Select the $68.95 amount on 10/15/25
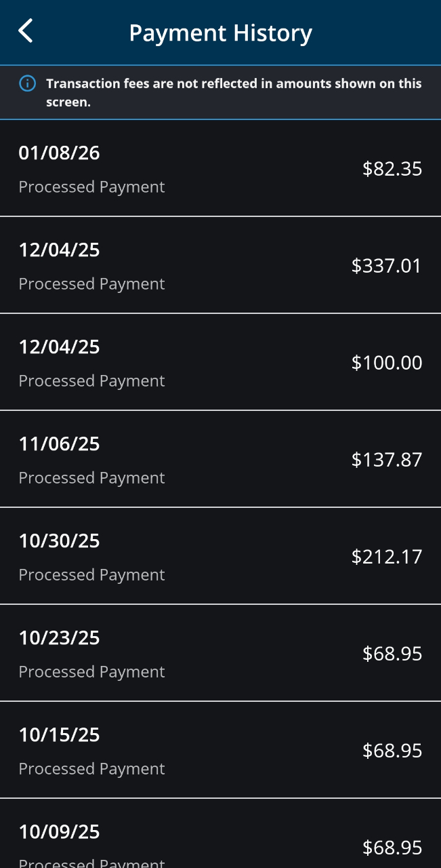The height and width of the screenshot is (868, 441). click(x=392, y=751)
